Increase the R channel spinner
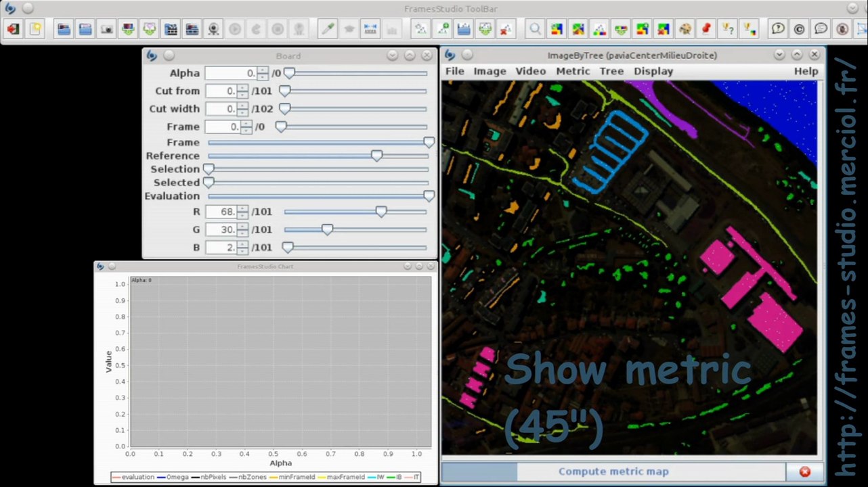 242,208
